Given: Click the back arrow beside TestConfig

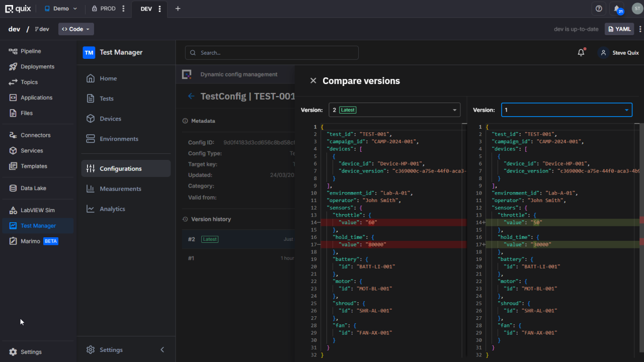Looking at the screenshot, I should [x=191, y=96].
